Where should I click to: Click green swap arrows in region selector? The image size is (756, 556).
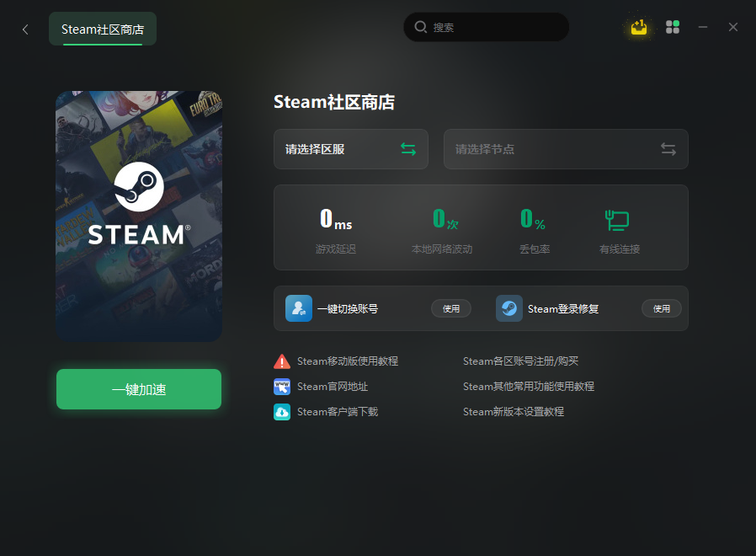point(408,149)
